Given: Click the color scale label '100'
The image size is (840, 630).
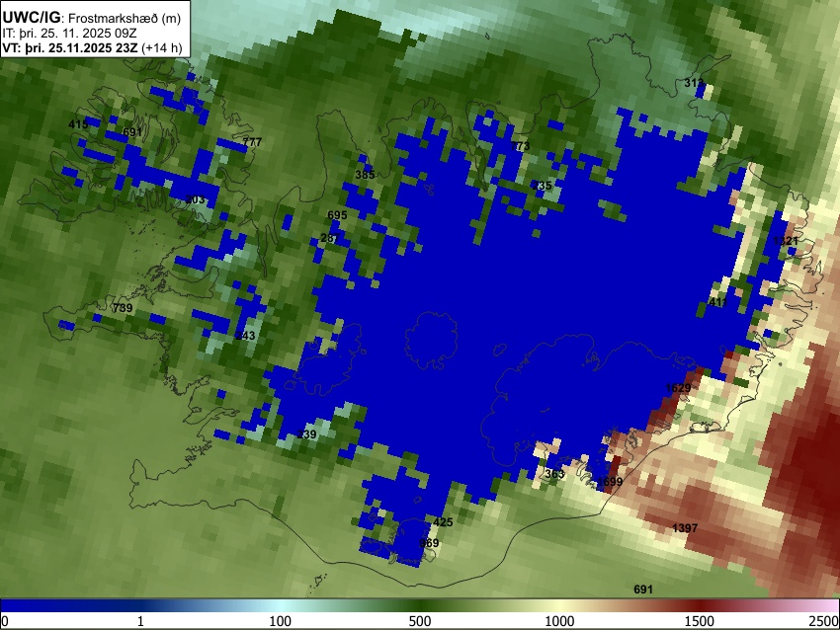Looking at the screenshot, I should click(281, 621).
